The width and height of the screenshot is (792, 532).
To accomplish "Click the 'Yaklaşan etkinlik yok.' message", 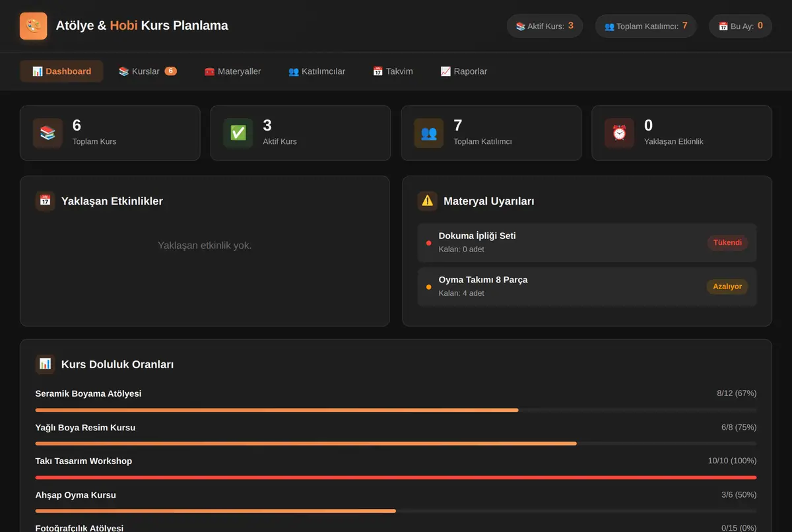I will (x=205, y=246).
